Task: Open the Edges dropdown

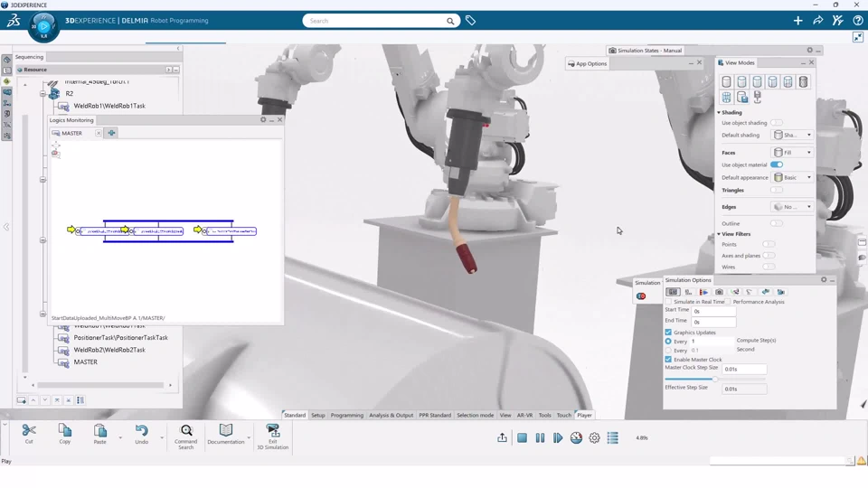Action: click(792, 207)
